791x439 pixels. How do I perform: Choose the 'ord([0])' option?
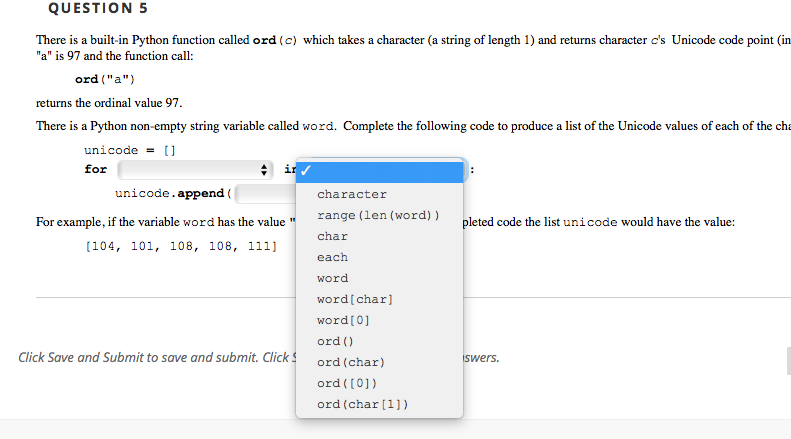coord(347,383)
